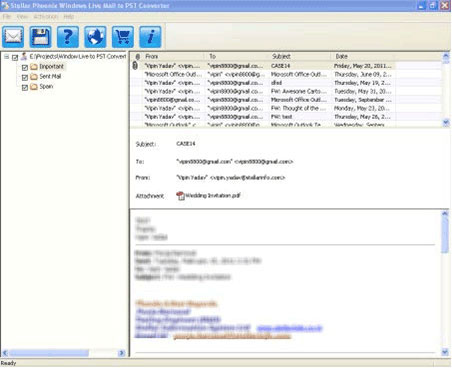
Task: Sort emails by Date column header
Action: [x=363, y=56]
